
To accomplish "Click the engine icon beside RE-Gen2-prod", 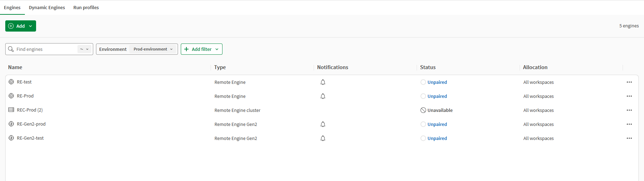I will pyautogui.click(x=11, y=124).
